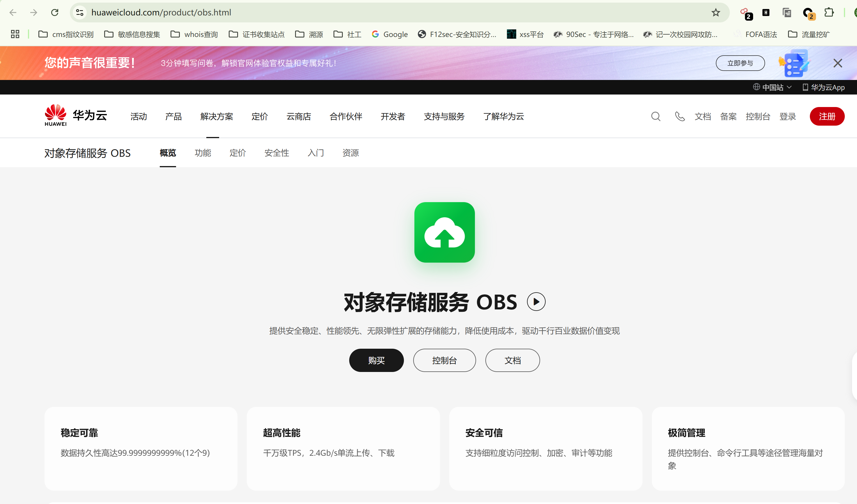The width and height of the screenshot is (857, 504).
Task: Open 控制台 in the top header
Action: [758, 117]
